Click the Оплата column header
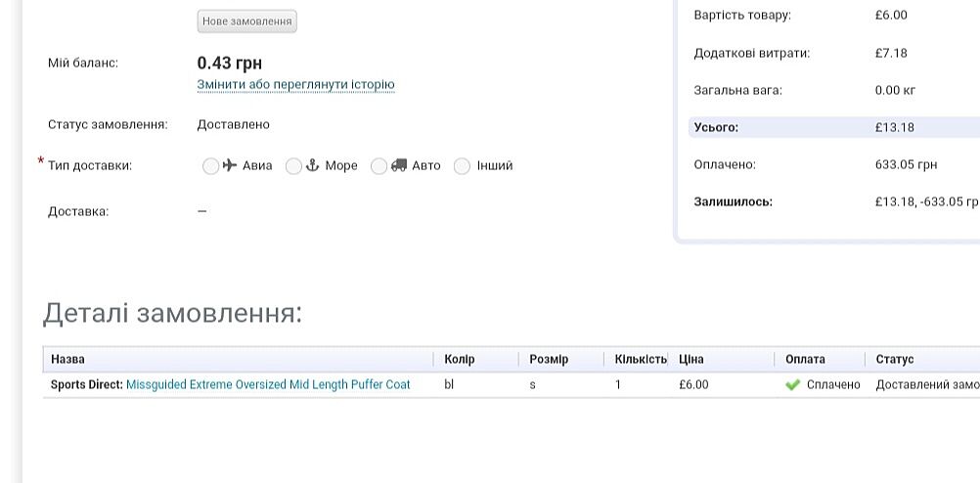 [x=805, y=360]
